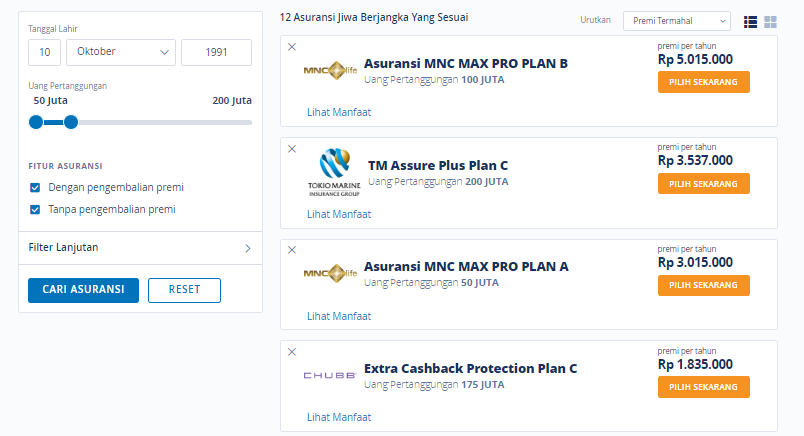Image resolution: width=804 pixels, height=436 pixels.
Task: Click the Chubb logo
Action: (330, 375)
